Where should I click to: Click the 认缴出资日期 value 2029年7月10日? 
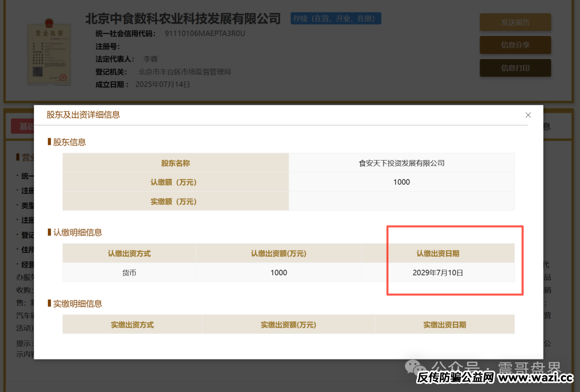(438, 273)
